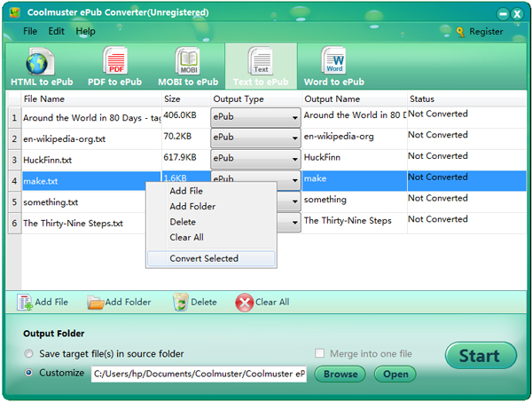Open the Help menu
This screenshot has height=402, width=532.
(x=85, y=31)
